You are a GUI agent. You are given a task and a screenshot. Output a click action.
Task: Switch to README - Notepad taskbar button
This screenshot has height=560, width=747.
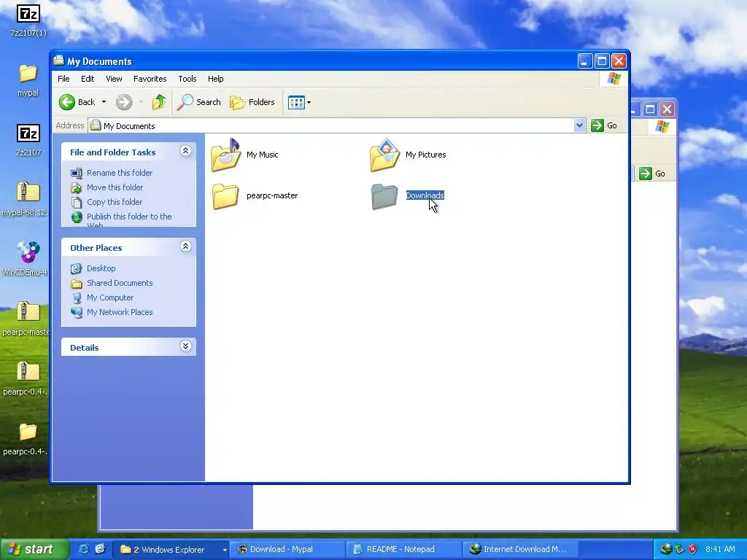pyautogui.click(x=404, y=550)
